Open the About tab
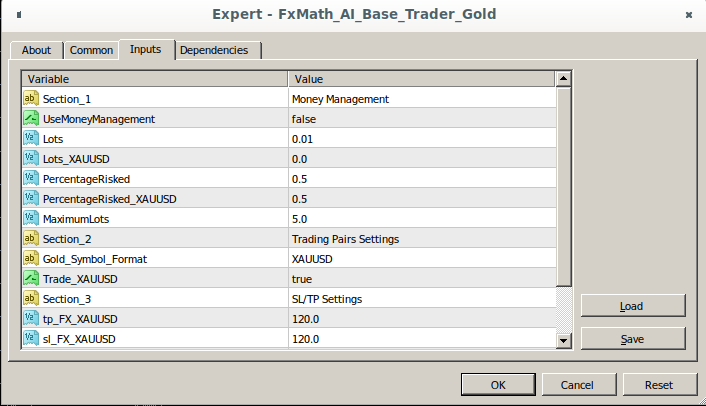 pos(36,50)
